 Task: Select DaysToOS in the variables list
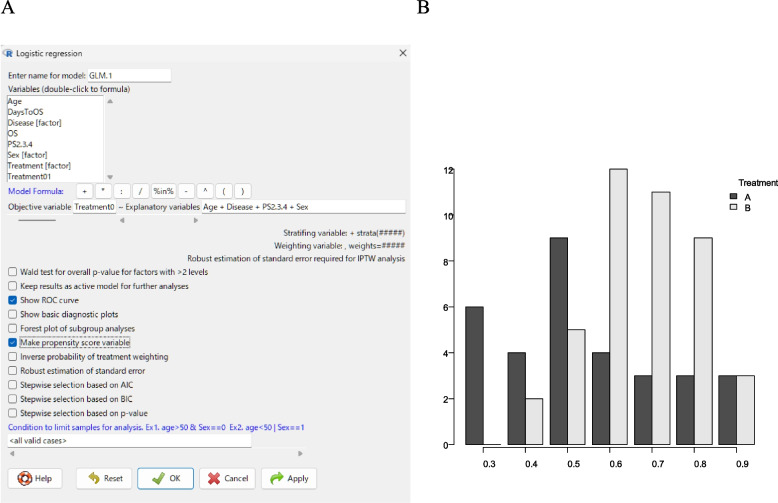(x=25, y=112)
